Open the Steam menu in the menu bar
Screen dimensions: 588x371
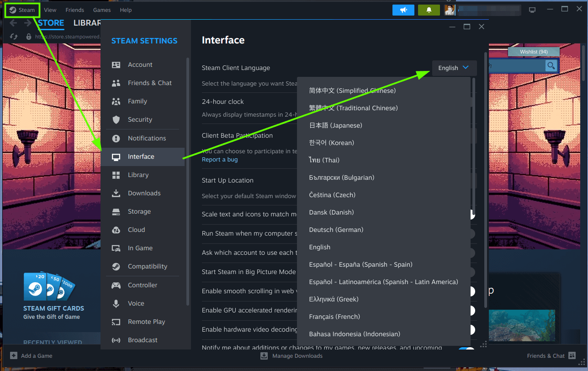22,10
